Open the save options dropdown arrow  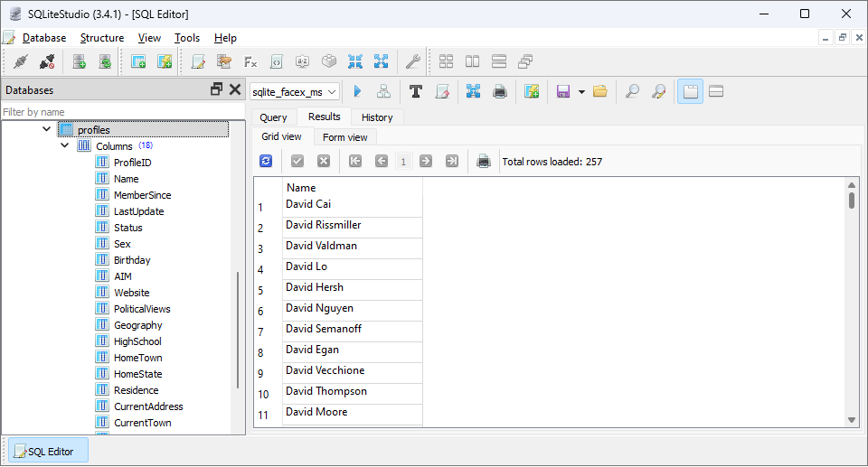581,92
